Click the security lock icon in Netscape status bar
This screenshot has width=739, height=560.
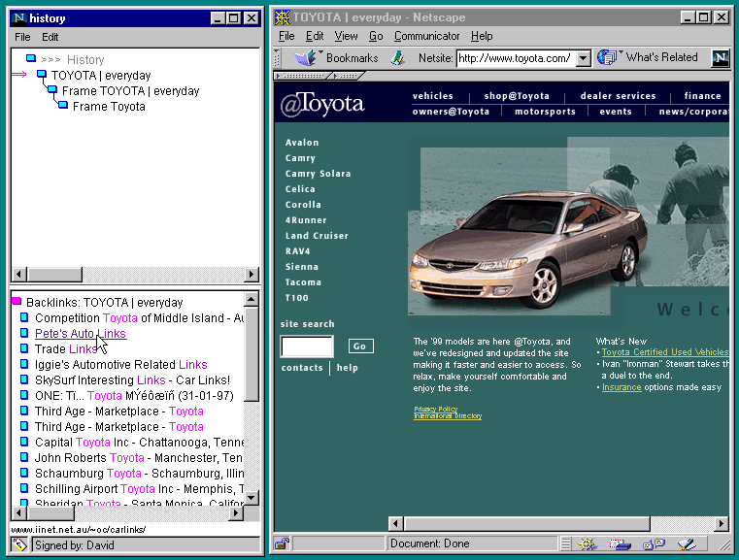pos(283,544)
